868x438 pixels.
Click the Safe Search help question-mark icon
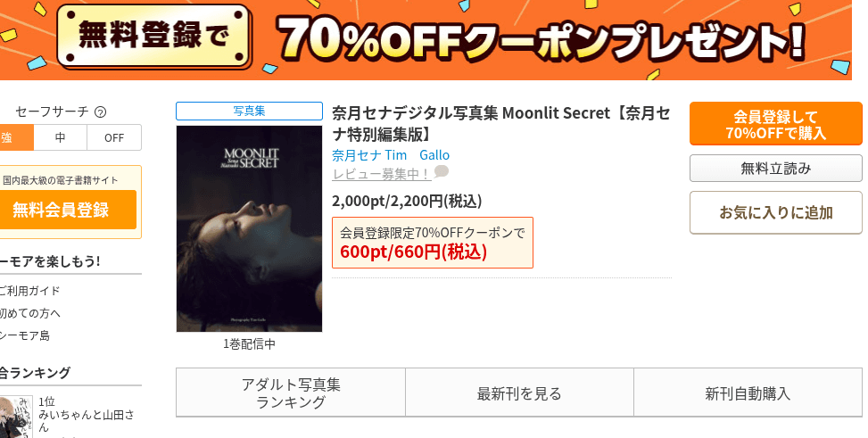[x=100, y=112]
